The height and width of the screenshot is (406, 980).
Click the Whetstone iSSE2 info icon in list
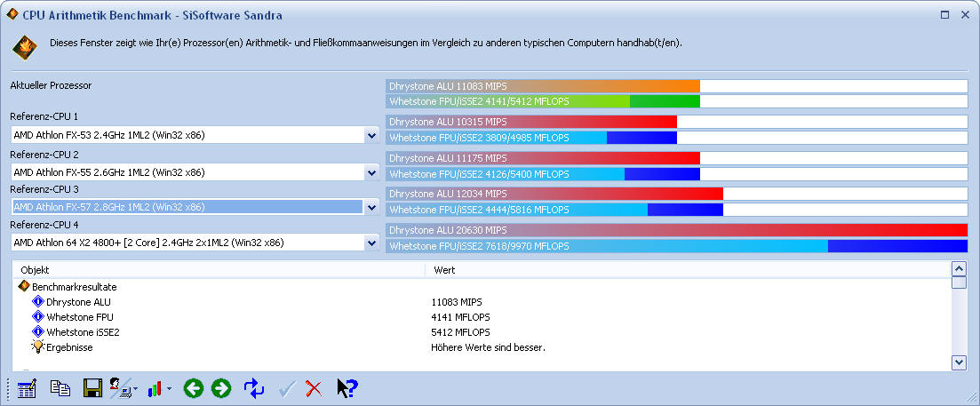(38, 331)
